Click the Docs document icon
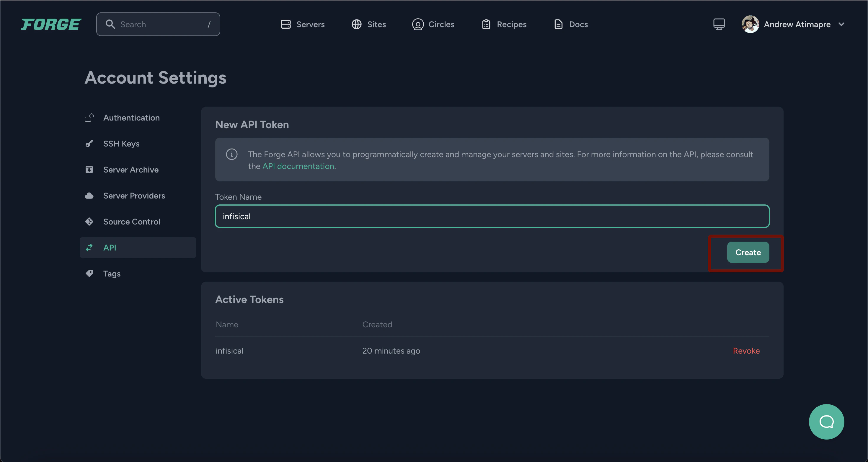 (x=558, y=24)
